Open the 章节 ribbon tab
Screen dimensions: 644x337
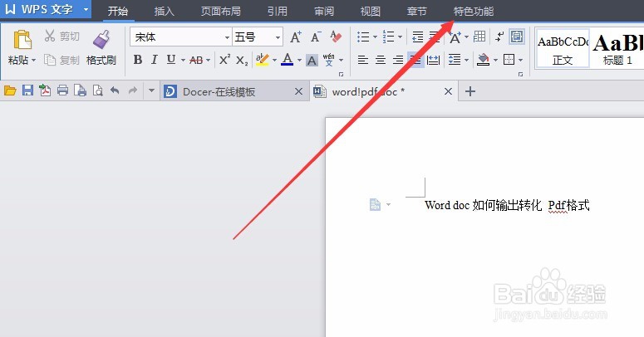[x=417, y=11]
